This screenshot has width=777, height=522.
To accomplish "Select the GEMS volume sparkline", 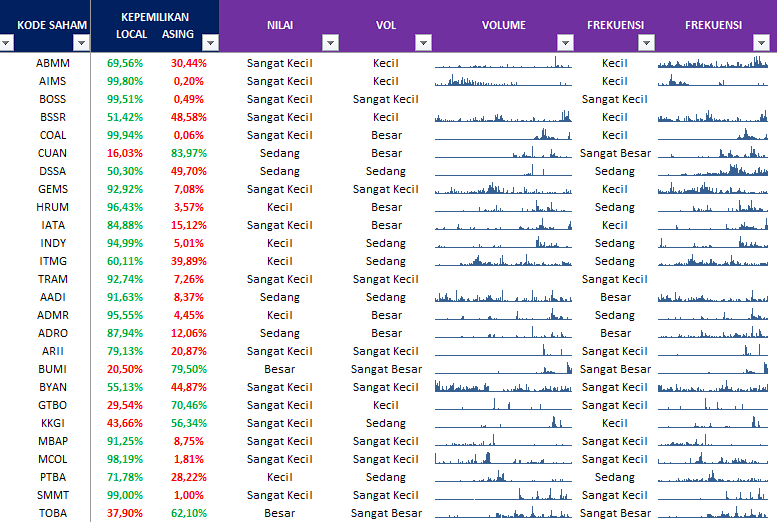I will pos(503,189).
